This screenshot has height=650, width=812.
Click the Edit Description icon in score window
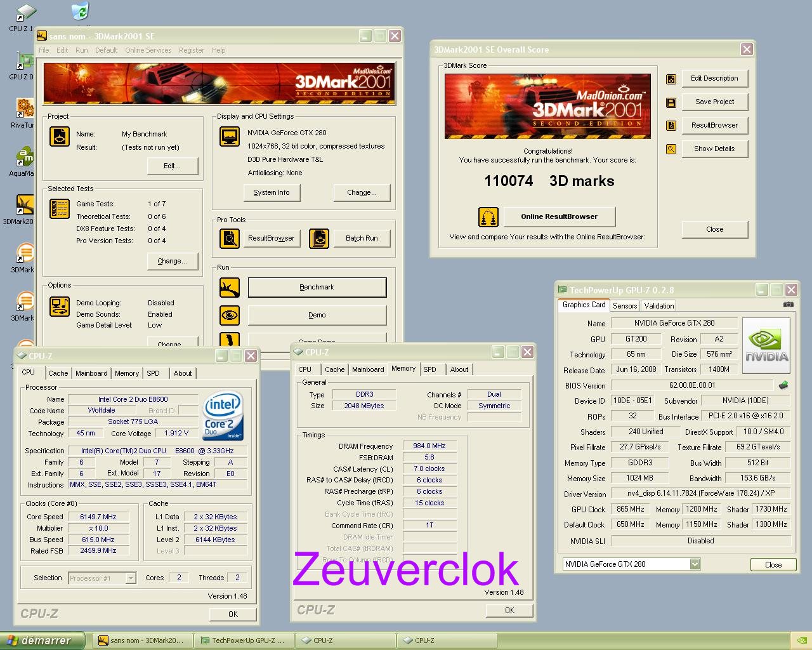pos(671,79)
